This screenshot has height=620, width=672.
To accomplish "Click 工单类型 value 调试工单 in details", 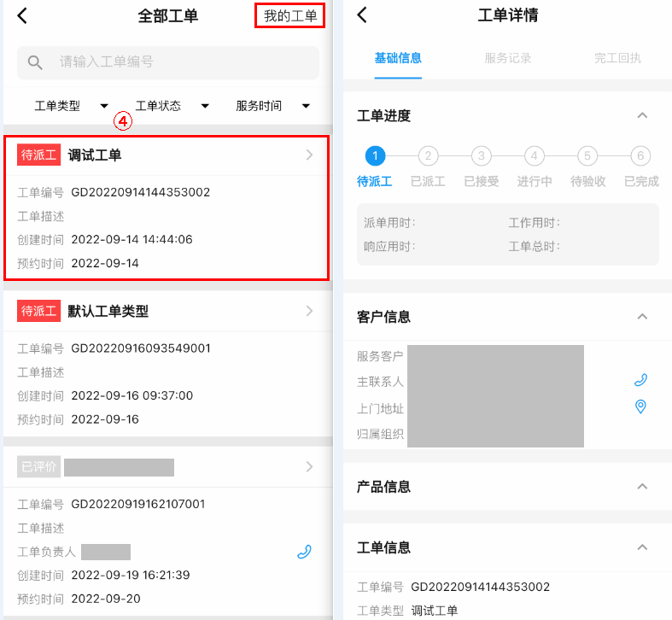I will point(434,611).
